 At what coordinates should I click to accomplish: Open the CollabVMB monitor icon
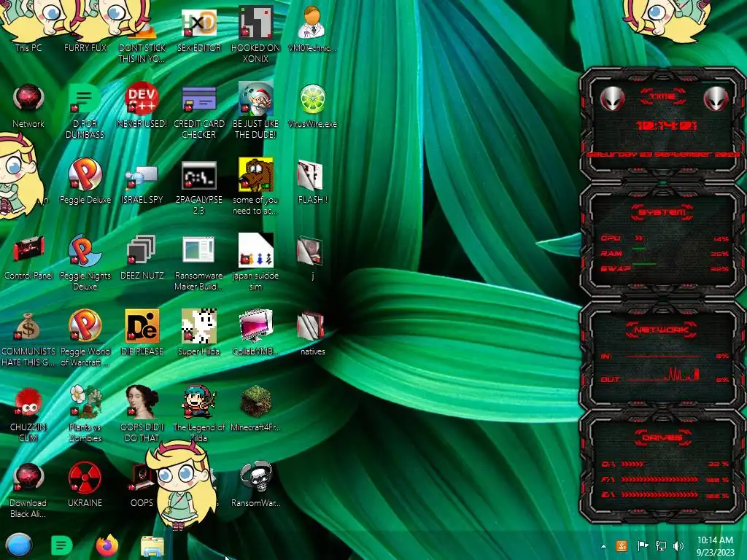[256, 326]
